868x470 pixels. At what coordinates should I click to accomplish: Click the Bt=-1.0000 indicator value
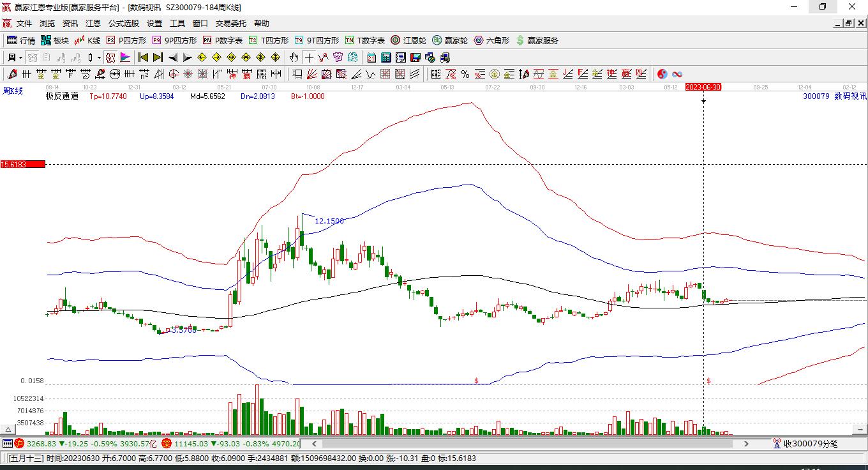click(308, 96)
